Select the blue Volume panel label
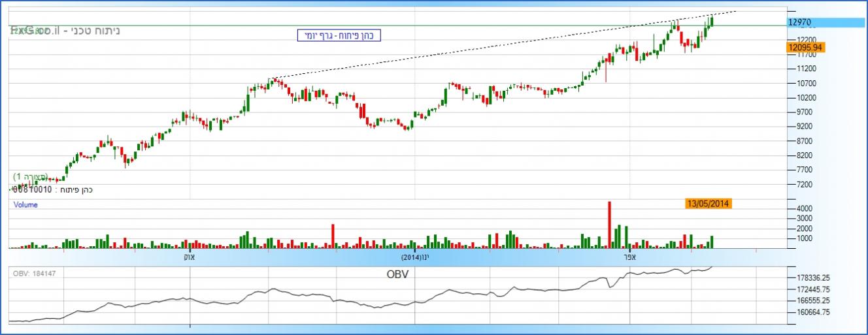This screenshot has width=868, height=335. (25, 204)
